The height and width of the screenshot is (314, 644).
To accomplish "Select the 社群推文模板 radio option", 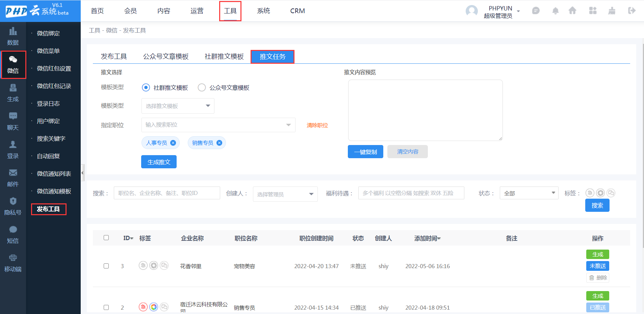I will (146, 88).
